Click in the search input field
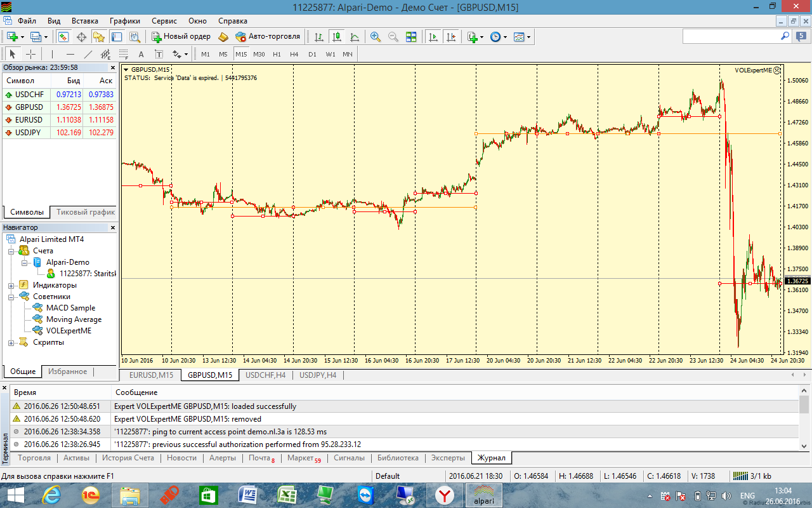Screen dimensions: 812x508 [x=731, y=37]
